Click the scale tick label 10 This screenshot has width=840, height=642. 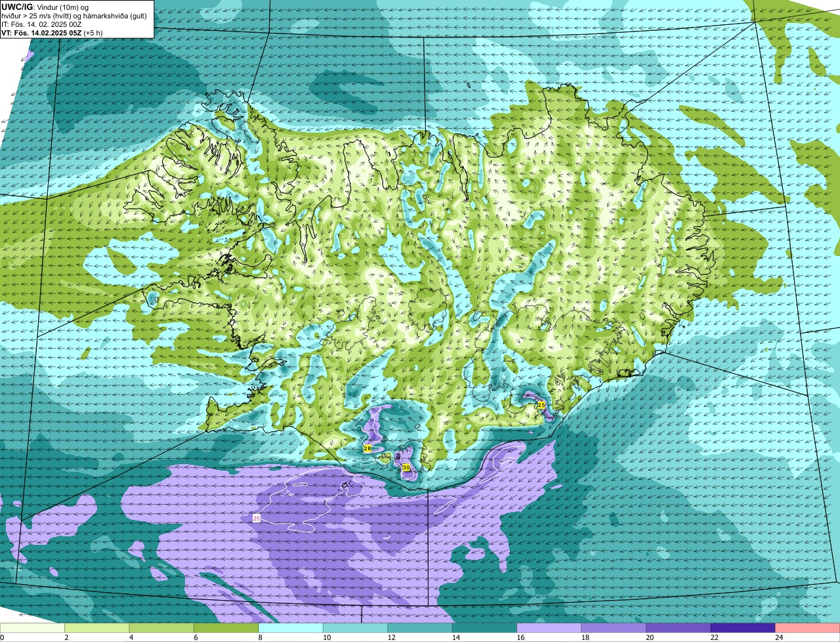point(327,637)
